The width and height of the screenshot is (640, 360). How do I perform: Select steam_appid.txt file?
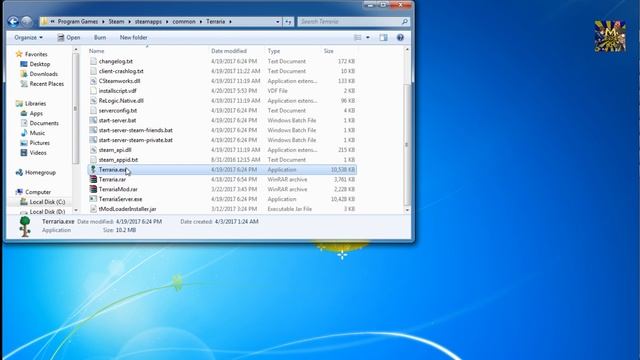(x=118, y=160)
